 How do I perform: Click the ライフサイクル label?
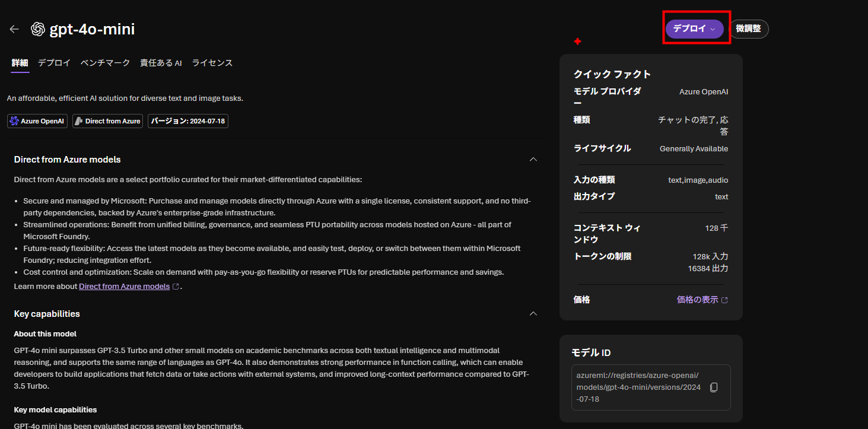[x=602, y=148]
